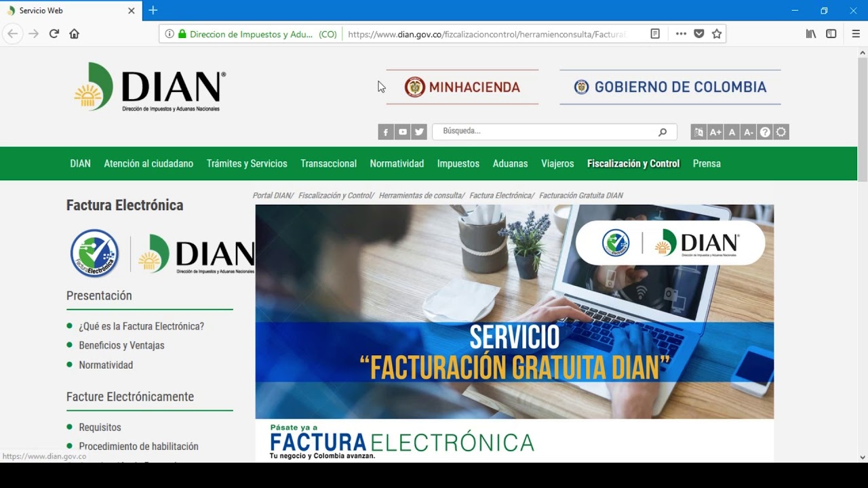
Task: Open a new browser tab
Action: 153,10
